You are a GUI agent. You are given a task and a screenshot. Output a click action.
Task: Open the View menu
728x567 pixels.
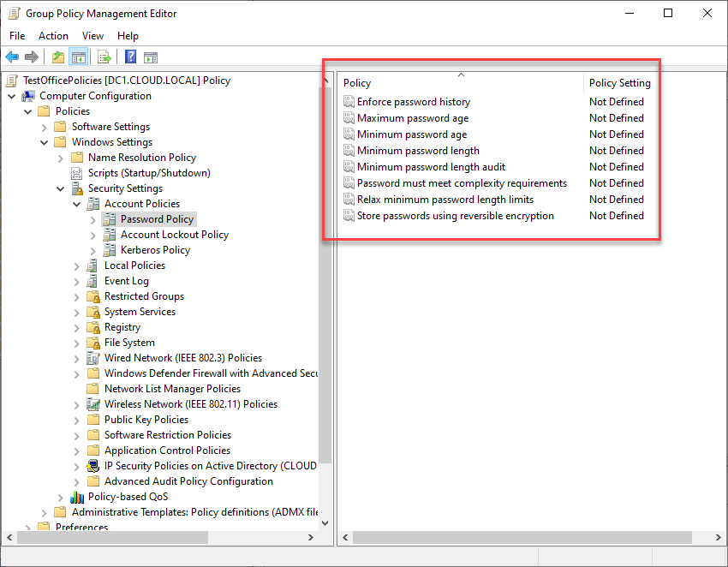click(92, 36)
